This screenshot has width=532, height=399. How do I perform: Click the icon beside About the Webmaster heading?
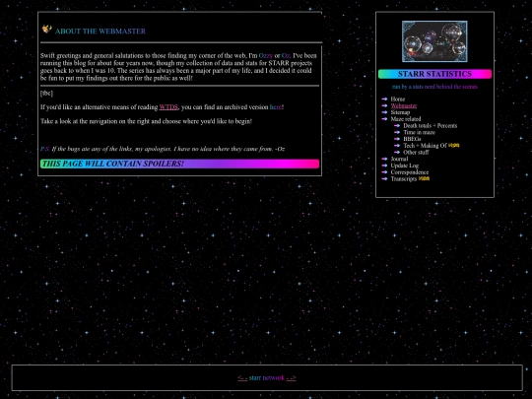47,30
